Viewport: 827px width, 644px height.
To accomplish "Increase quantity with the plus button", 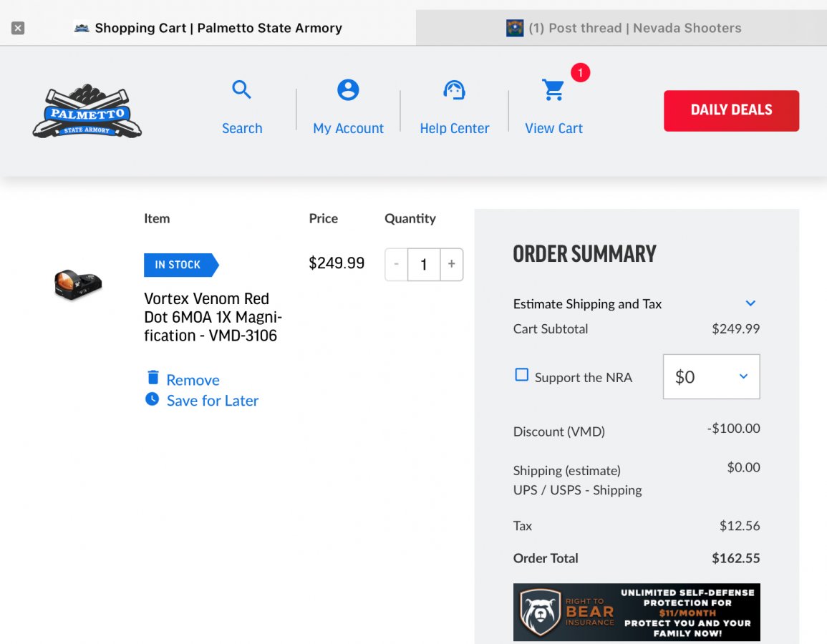I will point(451,264).
